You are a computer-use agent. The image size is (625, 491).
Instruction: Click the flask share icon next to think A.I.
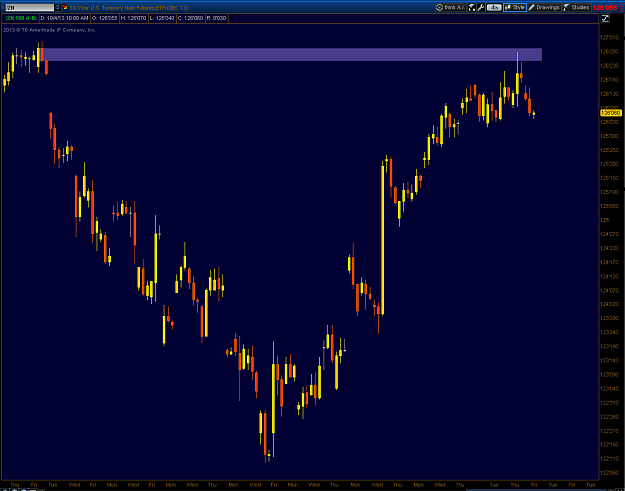(472, 8)
